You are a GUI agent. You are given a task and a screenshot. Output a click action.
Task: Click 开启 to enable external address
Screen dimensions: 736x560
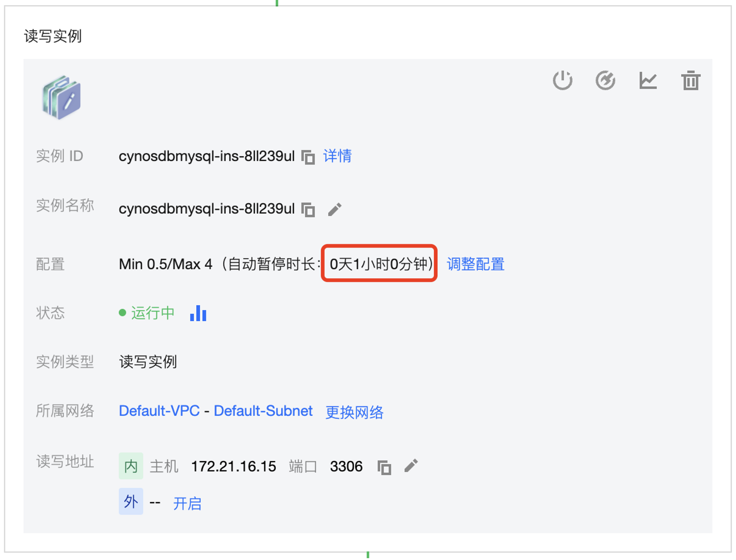[x=187, y=503]
